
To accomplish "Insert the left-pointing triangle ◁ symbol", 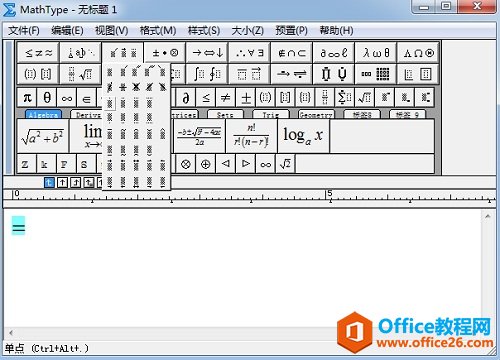I will [x=226, y=164].
